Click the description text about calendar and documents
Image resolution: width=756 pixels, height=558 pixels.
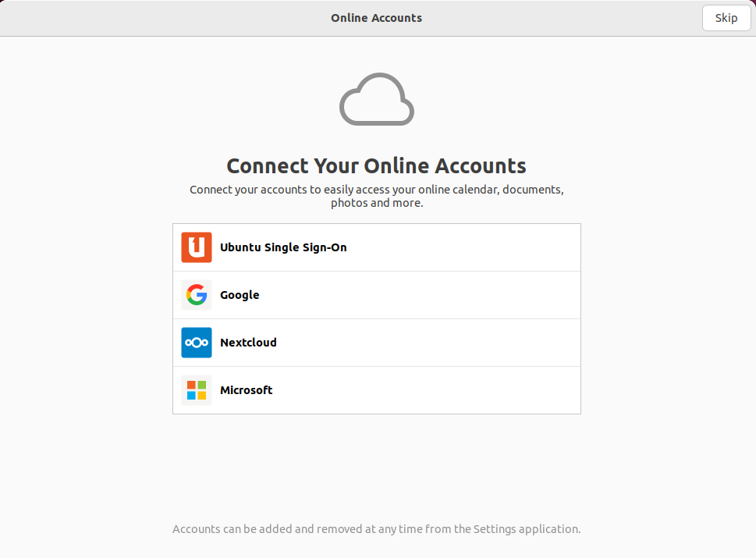[x=376, y=190]
